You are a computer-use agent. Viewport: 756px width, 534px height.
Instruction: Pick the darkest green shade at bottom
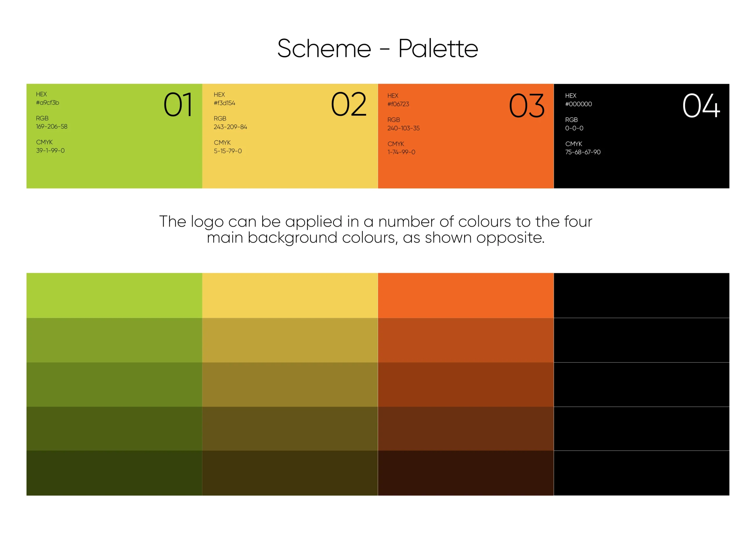pos(114,473)
